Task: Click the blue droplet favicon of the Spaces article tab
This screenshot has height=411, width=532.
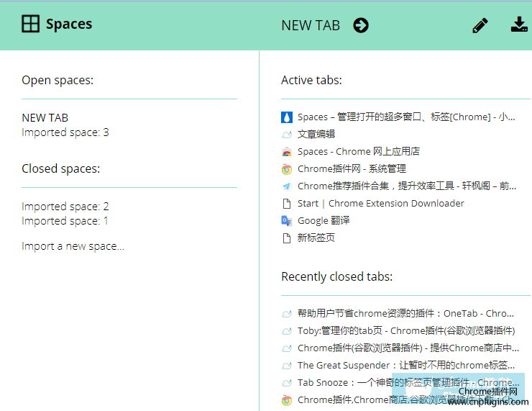Action: [287, 117]
